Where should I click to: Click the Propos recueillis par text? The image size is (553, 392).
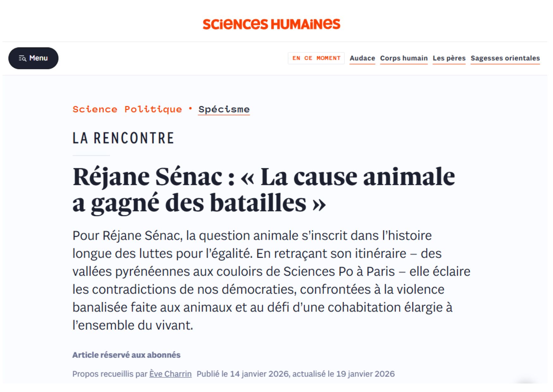click(x=110, y=374)
